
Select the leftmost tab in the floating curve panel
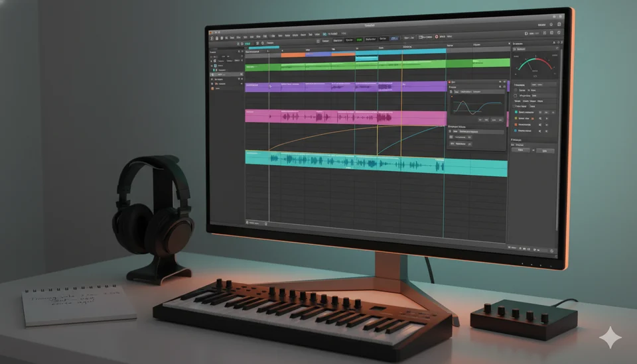(457, 91)
